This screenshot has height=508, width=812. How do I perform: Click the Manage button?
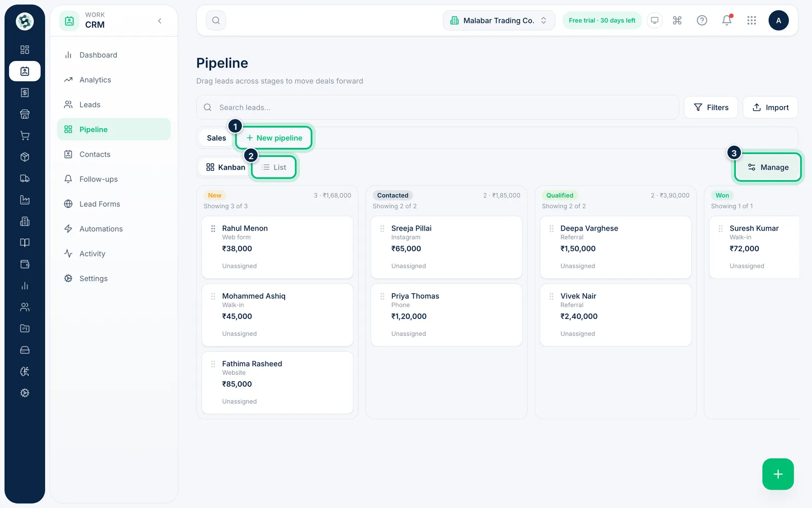pyautogui.click(x=768, y=167)
